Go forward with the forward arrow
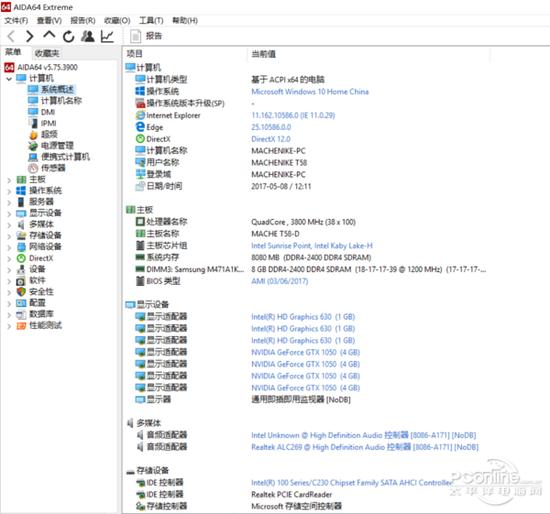 coord(29,36)
